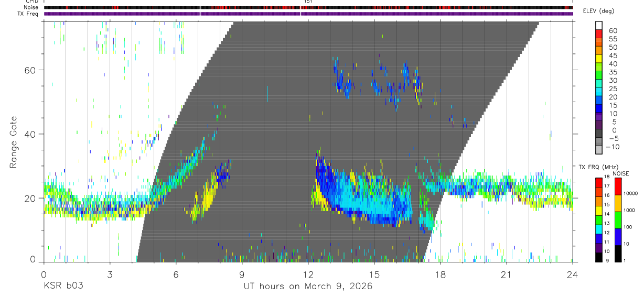Click the red top segment of the ELEV color bar
644x297 pixels.
[600, 34]
